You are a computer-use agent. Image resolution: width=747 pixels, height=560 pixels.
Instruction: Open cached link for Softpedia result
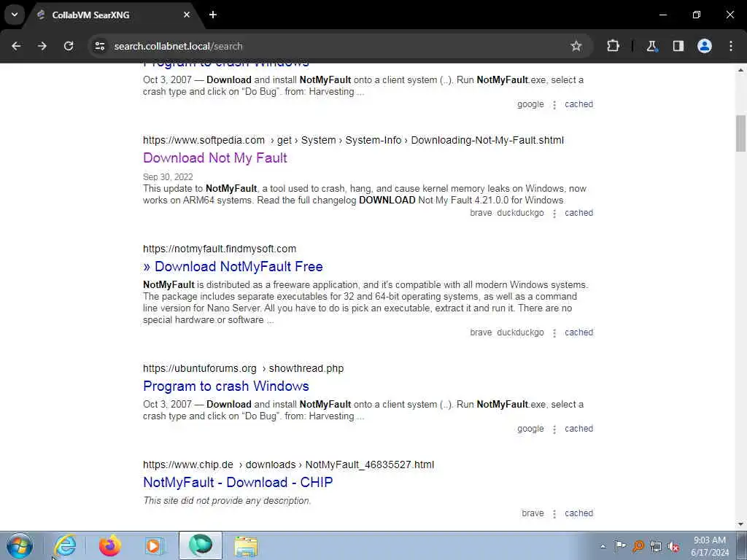(578, 213)
